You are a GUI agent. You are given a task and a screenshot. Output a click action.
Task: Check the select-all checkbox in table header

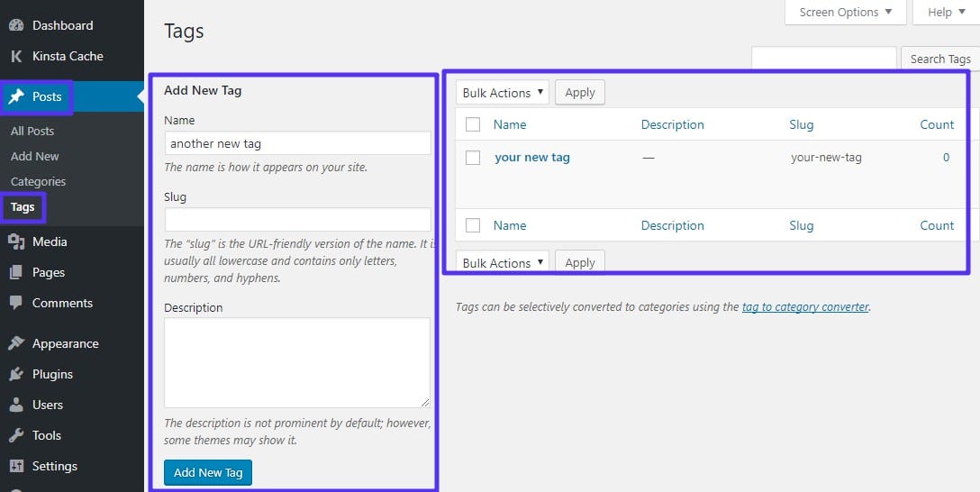(473, 125)
